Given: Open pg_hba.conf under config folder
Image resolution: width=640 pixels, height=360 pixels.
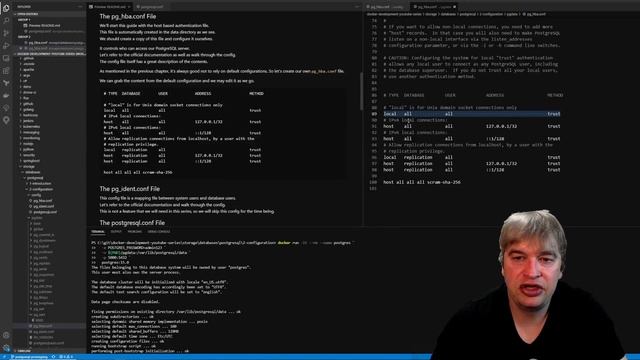Looking at the screenshot, I should [42, 201].
